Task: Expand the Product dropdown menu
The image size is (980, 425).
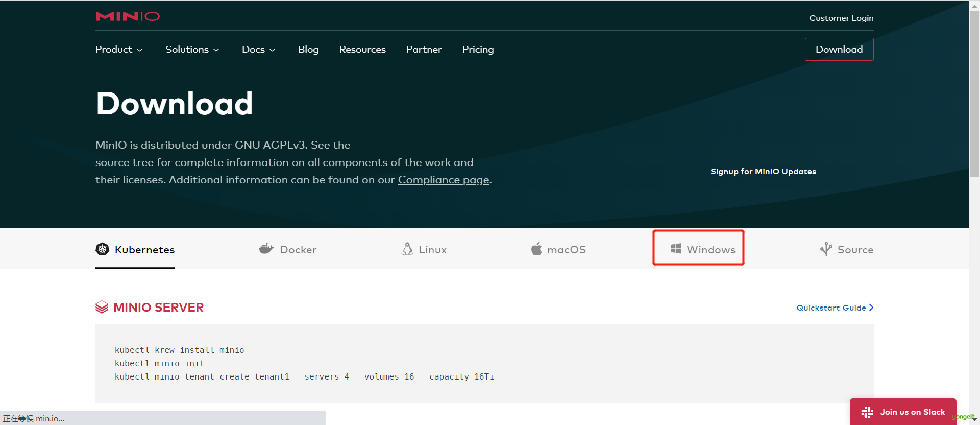Action: point(119,50)
